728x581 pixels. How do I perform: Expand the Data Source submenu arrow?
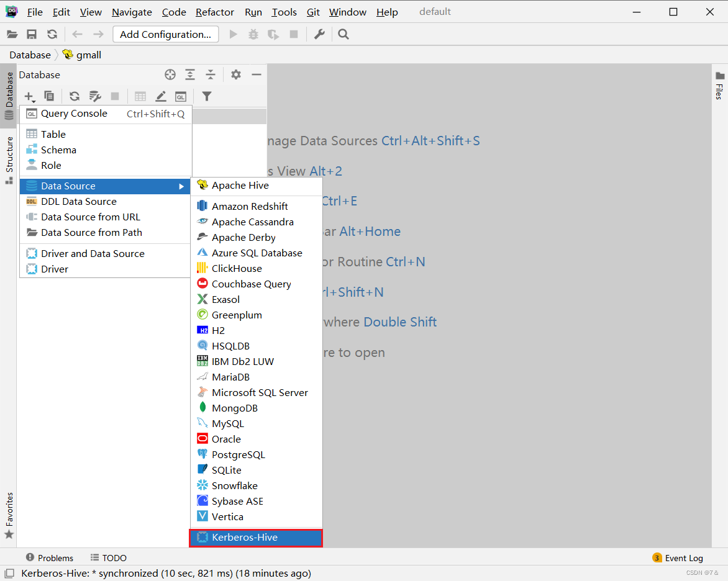click(181, 186)
